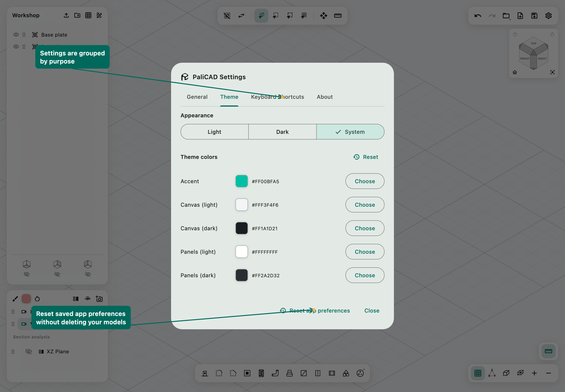Toggle the grid display button at bottom right
Viewport: 565px width, 392px height.
tap(478, 373)
